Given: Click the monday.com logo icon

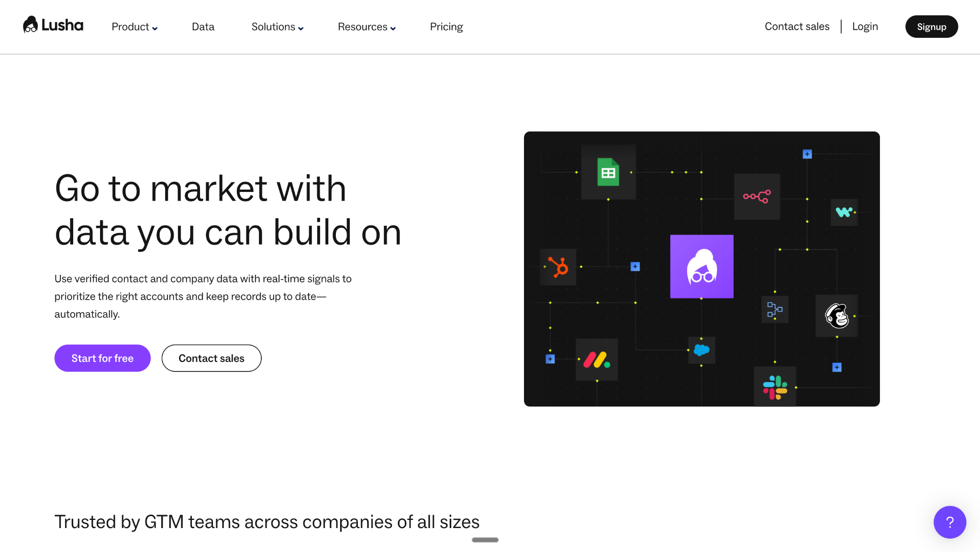Looking at the screenshot, I should pos(597,360).
